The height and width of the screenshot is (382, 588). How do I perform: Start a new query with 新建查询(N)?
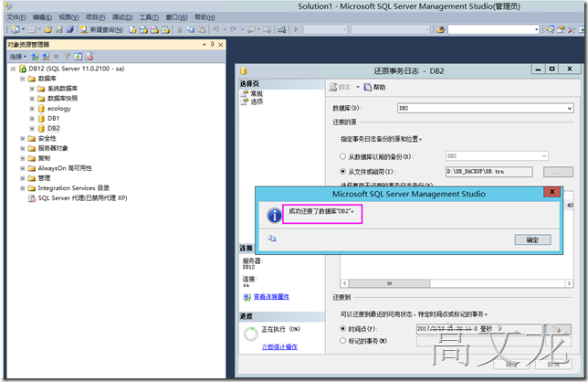click(x=101, y=29)
